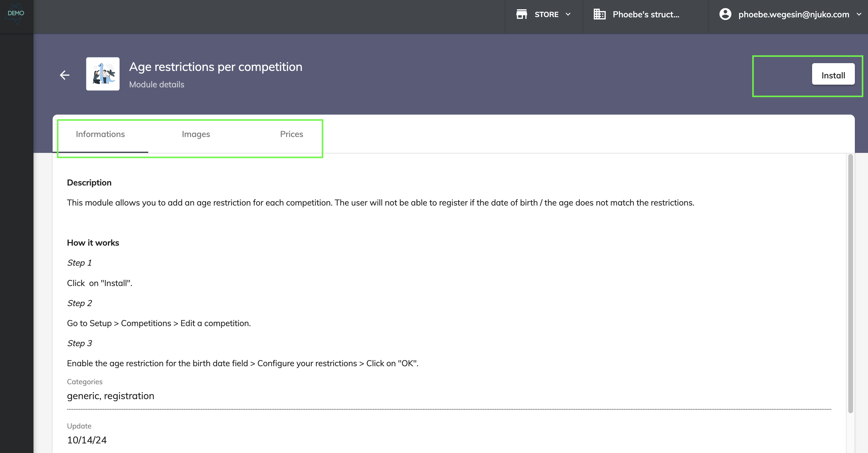
Task: Click the vertical scrollbar of the details panel
Action: 850,283
